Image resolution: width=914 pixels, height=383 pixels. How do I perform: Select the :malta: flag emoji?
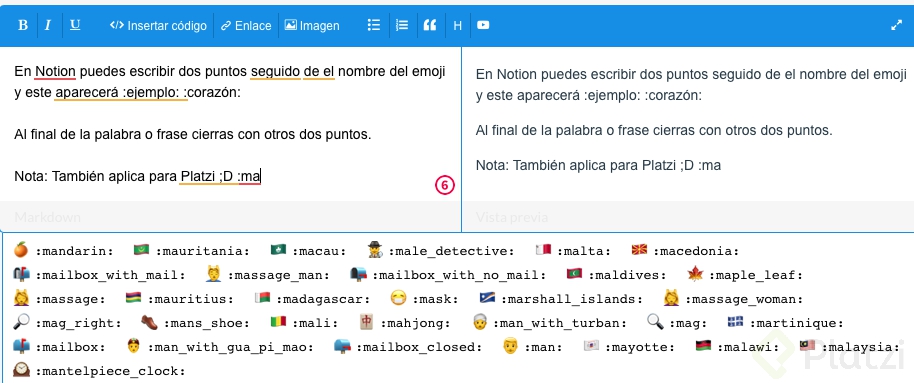pos(573,251)
